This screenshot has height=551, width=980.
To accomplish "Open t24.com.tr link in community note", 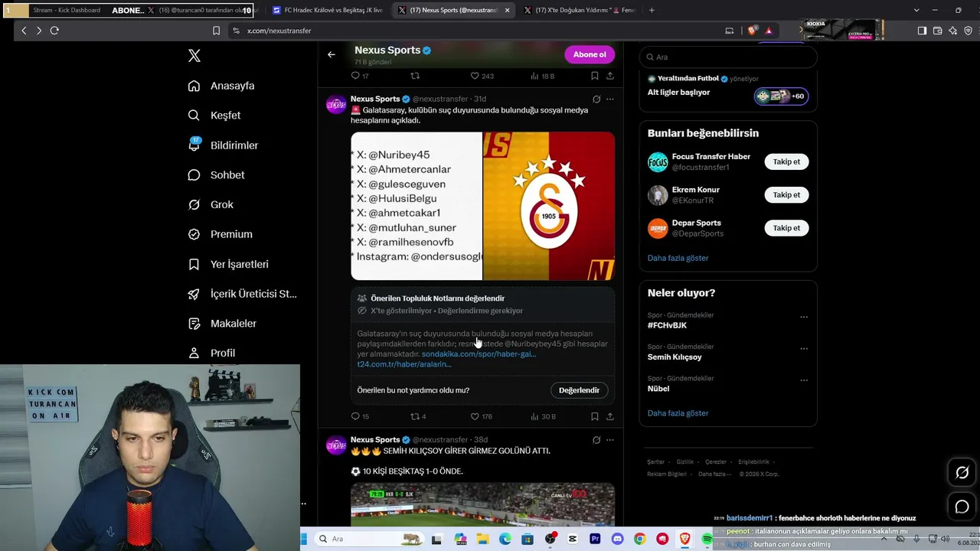I will coord(403,364).
